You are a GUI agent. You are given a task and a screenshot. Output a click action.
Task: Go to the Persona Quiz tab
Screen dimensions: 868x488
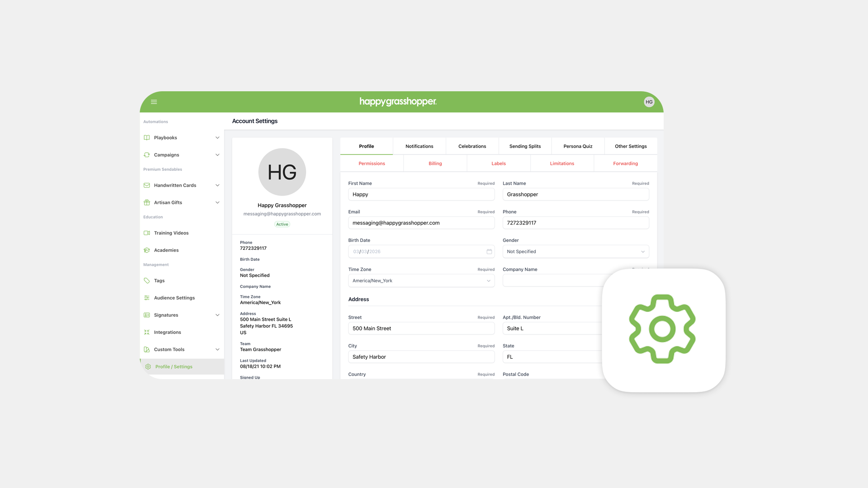(x=578, y=146)
